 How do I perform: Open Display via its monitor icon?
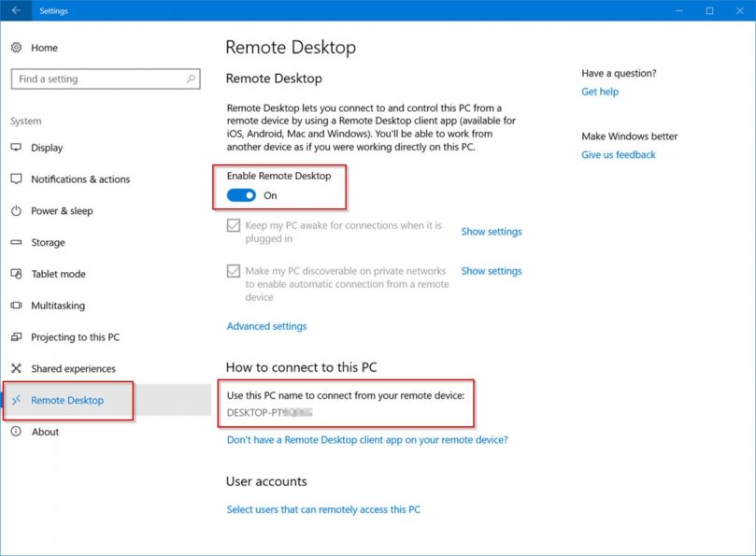17,147
